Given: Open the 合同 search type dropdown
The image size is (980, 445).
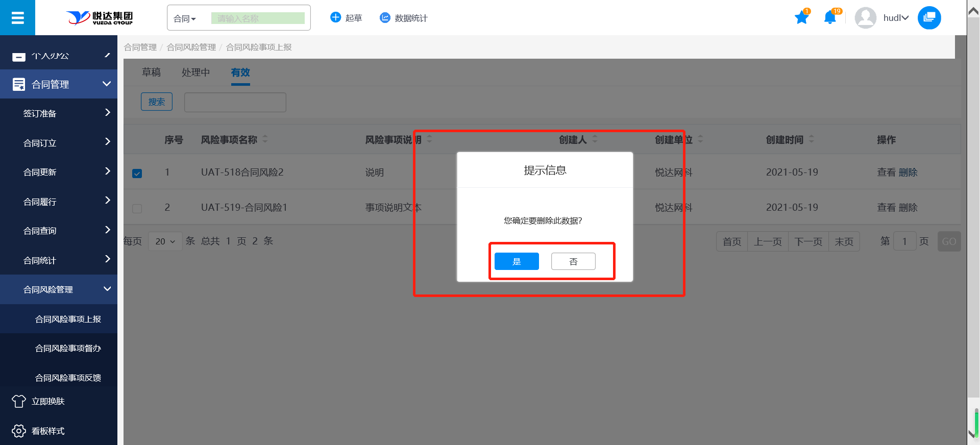Looking at the screenshot, I should click(x=185, y=19).
